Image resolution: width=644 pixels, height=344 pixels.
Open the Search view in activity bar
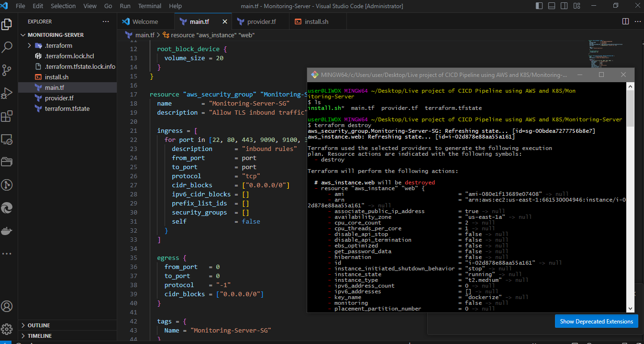coord(7,47)
